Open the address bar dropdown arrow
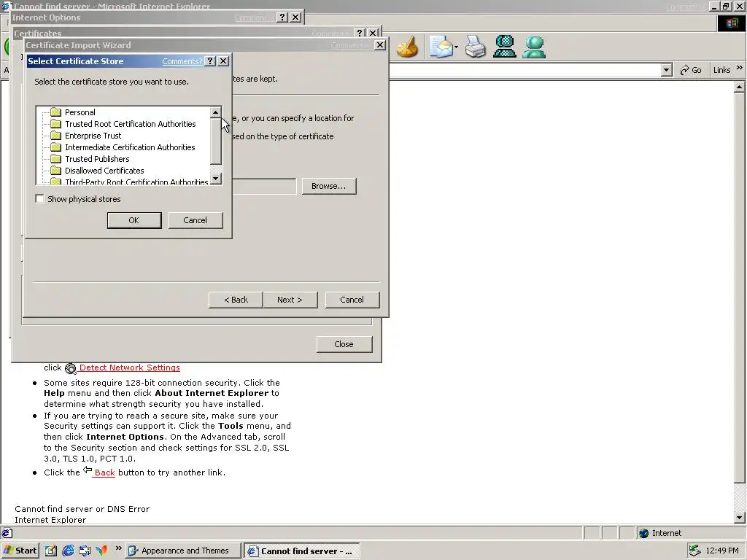 tap(667, 70)
